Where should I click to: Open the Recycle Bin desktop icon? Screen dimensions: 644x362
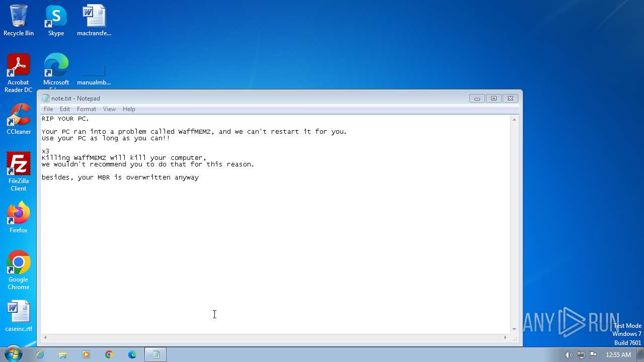tap(19, 20)
